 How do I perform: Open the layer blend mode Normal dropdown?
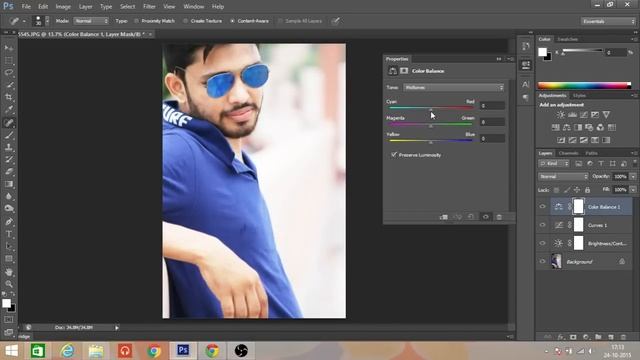coord(563,176)
